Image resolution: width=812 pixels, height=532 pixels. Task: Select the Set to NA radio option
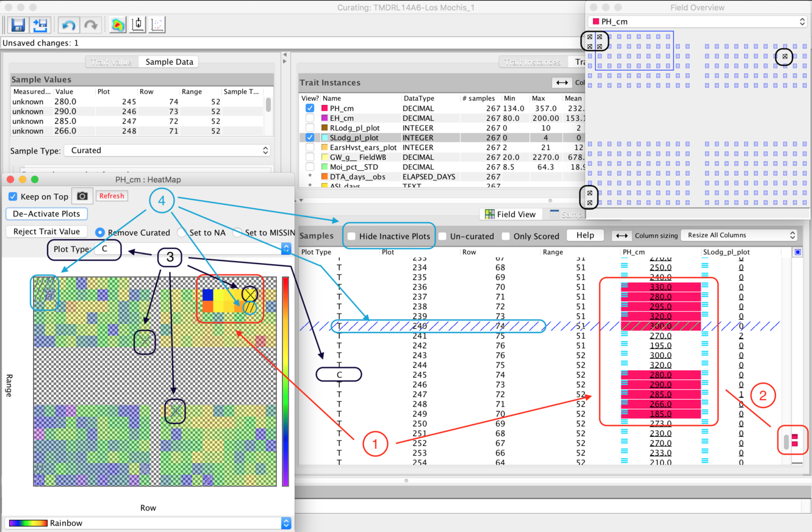(182, 232)
